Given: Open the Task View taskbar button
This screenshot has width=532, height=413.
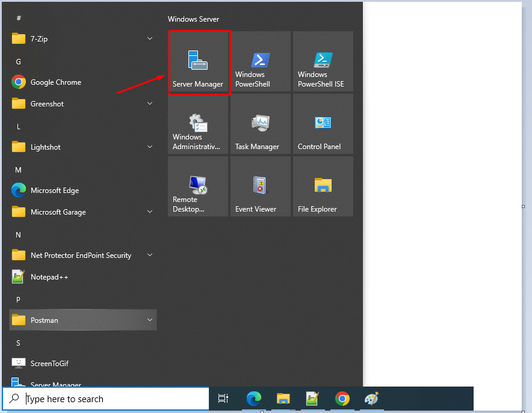Looking at the screenshot, I should point(223,399).
